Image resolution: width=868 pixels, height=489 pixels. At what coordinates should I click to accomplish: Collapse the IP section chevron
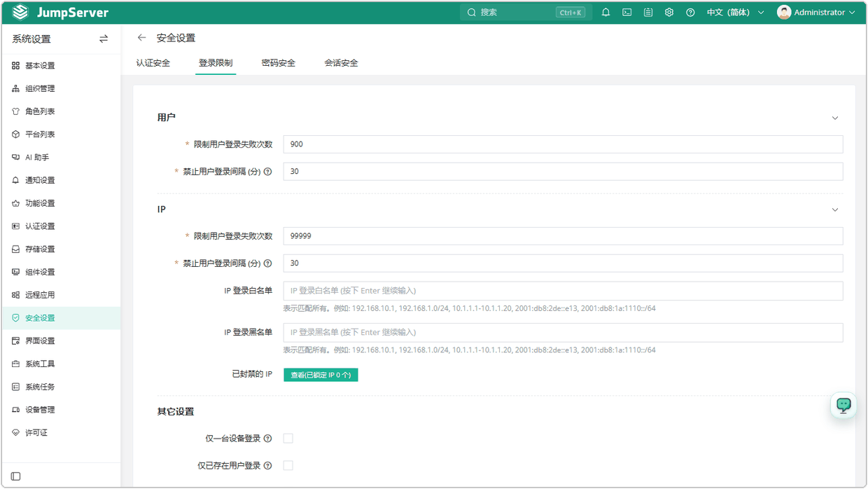pyautogui.click(x=835, y=210)
